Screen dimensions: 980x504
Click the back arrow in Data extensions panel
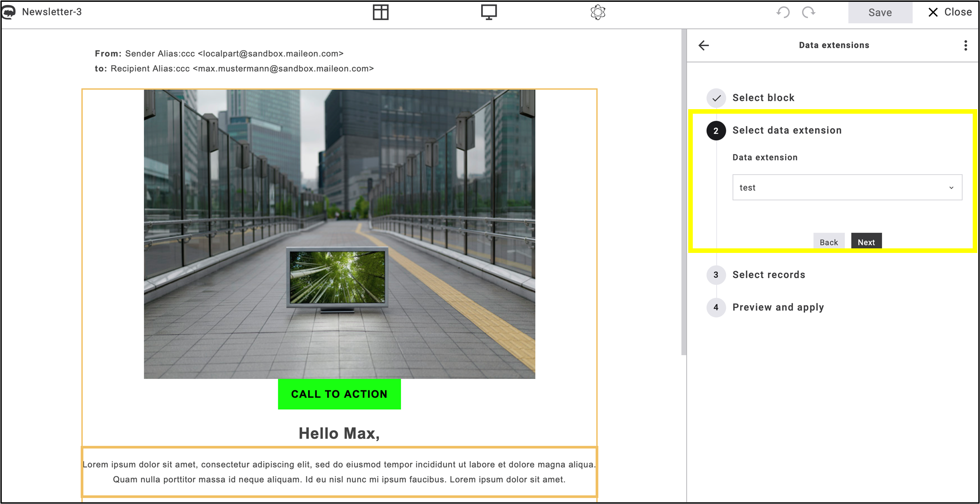[704, 45]
